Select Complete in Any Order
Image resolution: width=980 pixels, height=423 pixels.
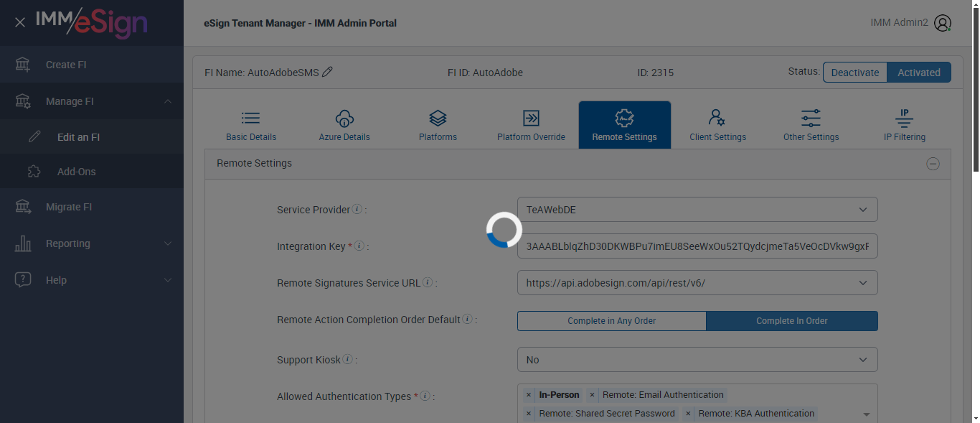612,321
